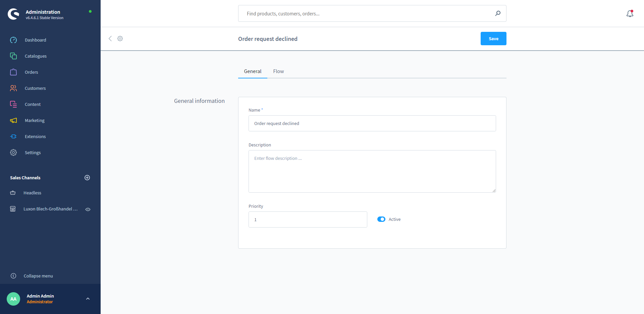Toggle storefront visibility eye icon
Screen dimensions: 644x314
[88, 209]
